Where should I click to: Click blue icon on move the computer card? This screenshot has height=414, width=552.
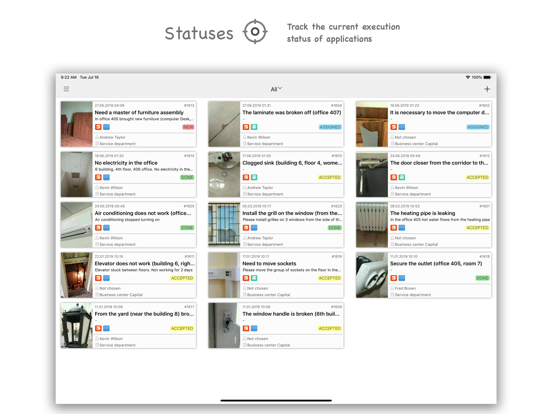click(402, 127)
